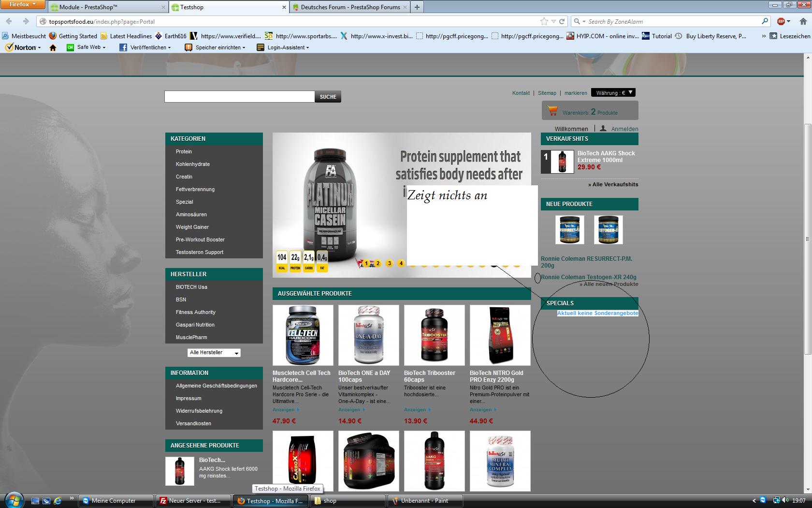Open the Getting Started bookmark
Screen dimensions: 812x508
pos(73,36)
